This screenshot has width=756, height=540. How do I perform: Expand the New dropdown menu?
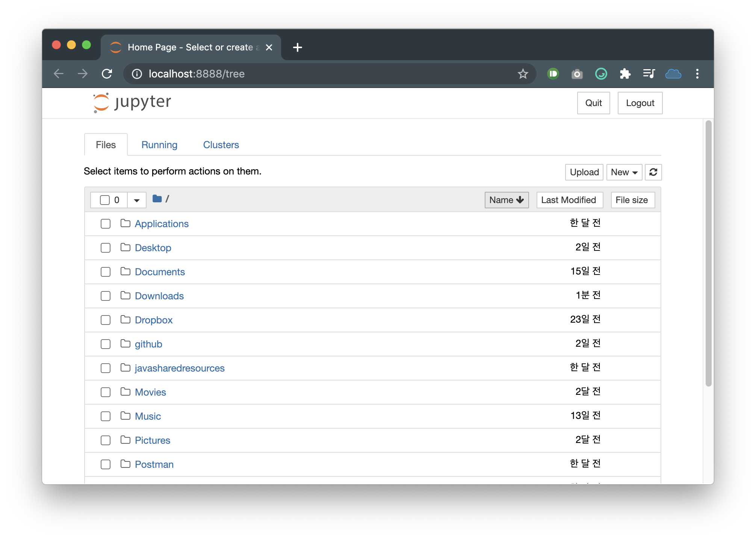coord(624,172)
